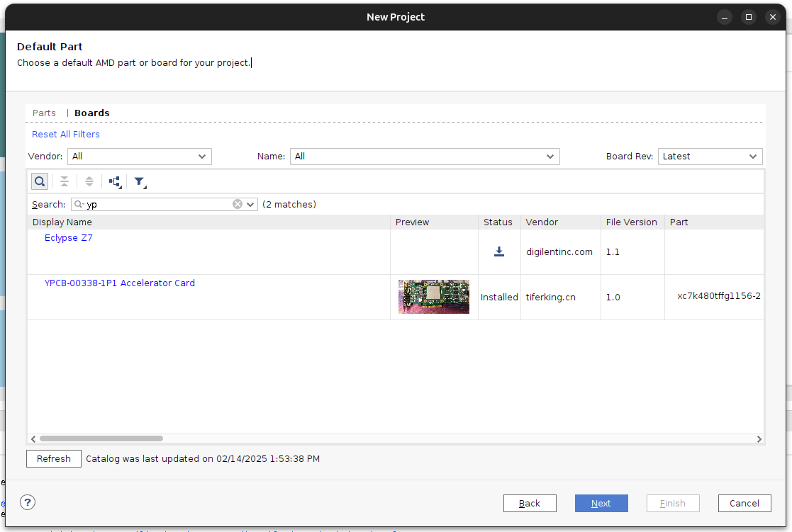
Task: Clear the search text with X icon
Action: click(238, 205)
